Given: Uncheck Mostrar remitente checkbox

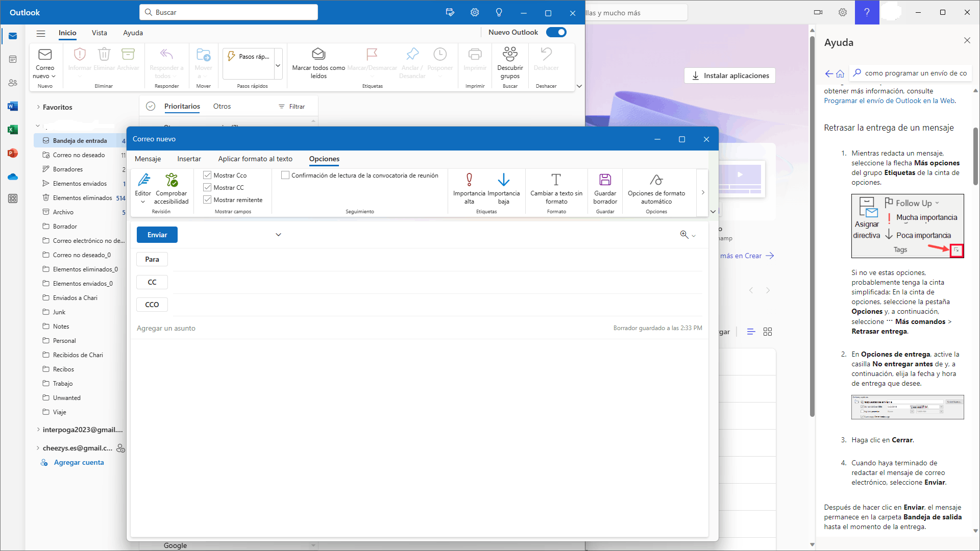Looking at the screenshot, I should click(208, 199).
